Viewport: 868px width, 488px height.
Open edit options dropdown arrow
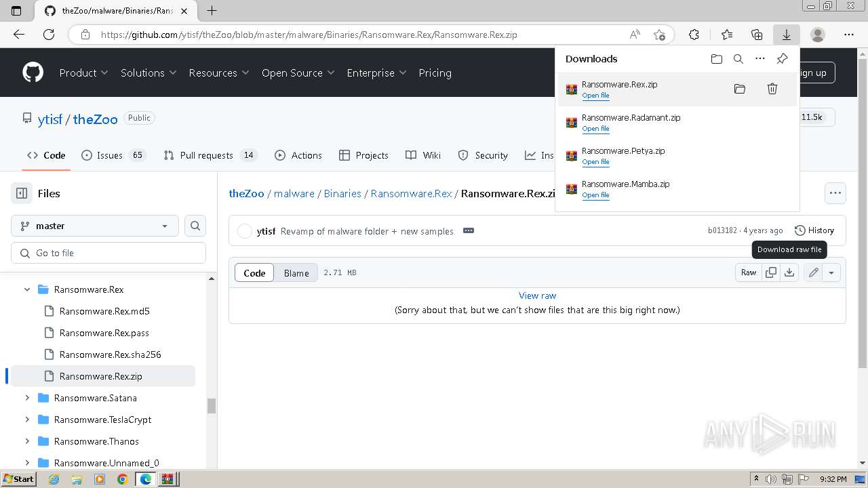tap(831, 272)
